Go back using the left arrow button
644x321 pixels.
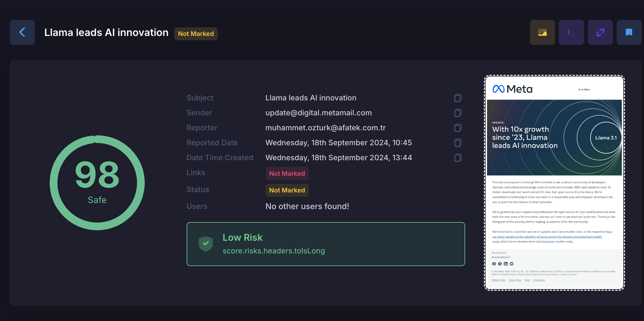click(x=22, y=32)
